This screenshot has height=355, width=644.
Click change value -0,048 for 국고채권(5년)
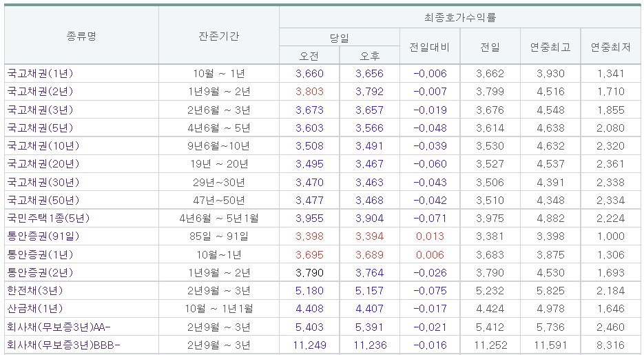pos(430,128)
